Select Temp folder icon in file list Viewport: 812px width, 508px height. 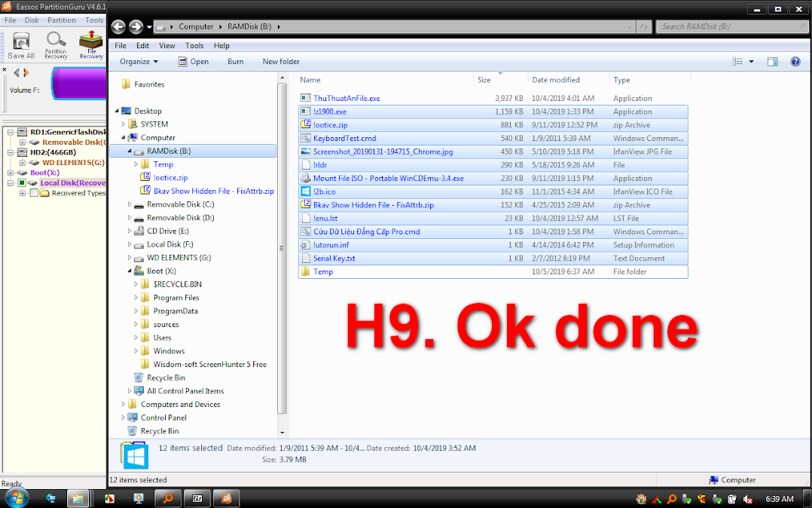[x=306, y=271]
